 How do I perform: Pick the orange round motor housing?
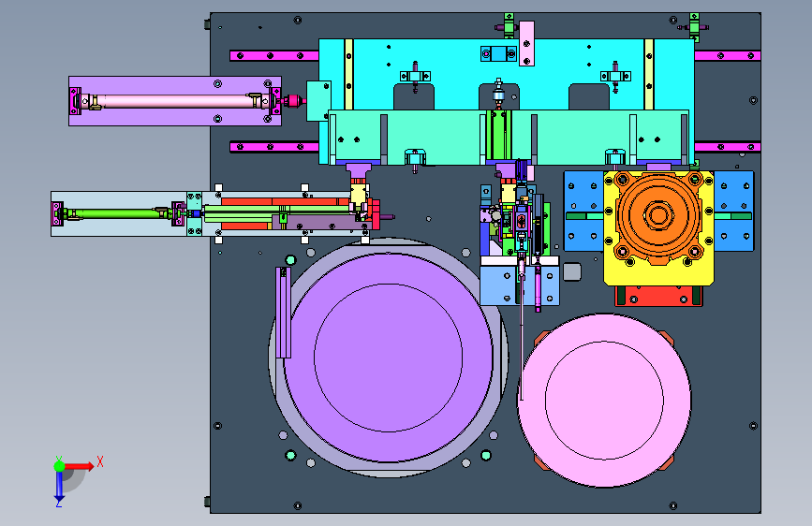pos(658,215)
